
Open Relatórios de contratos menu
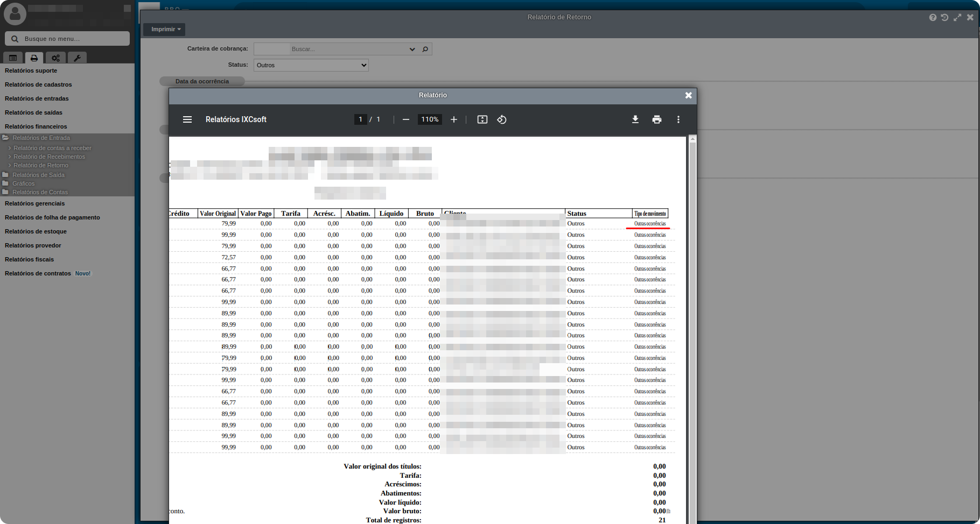coord(38,273)
